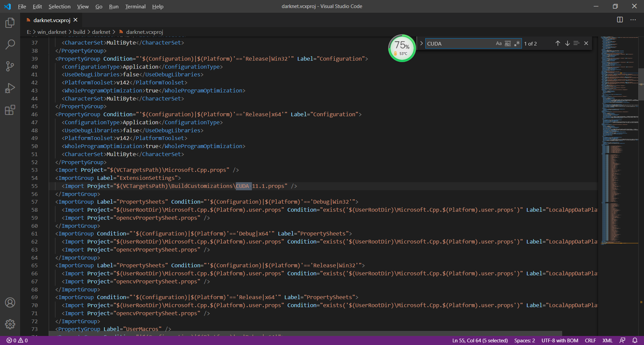Change language mode from XML
644x345 pixels.
click(x=607, y=340)
